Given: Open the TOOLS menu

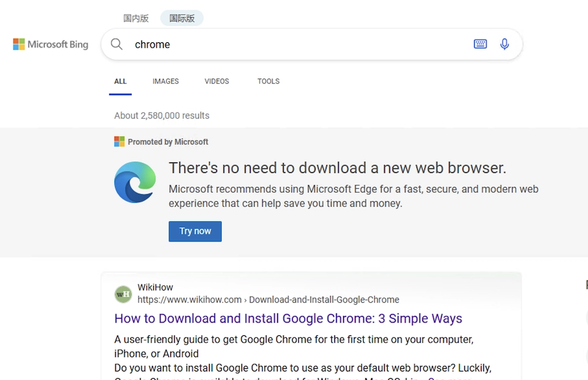Looking at the screenshot, I should coord(268,82).
